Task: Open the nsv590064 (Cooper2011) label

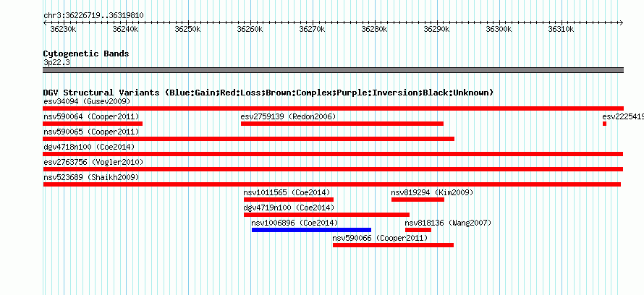Action: 91,116
